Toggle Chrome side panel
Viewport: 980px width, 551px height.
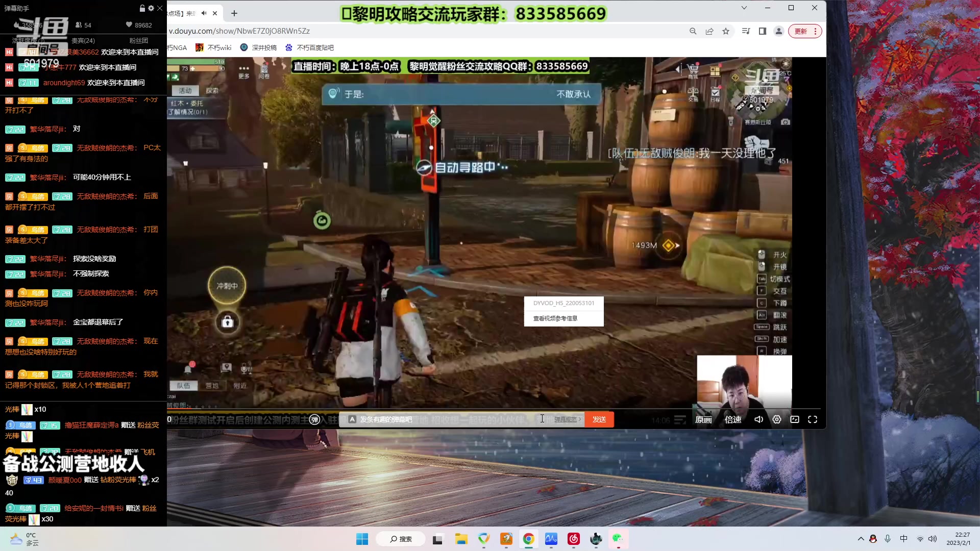pyautogui.click(x=763, y=31)
